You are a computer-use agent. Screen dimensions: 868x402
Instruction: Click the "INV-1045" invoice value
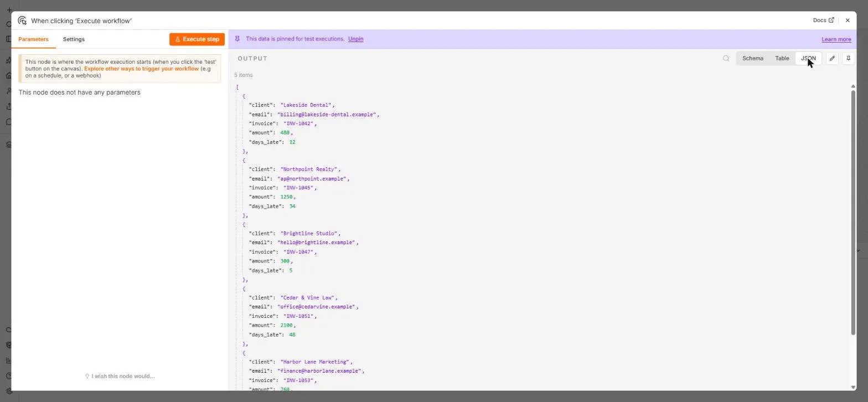pyautogui.click(x=298, y=188)
